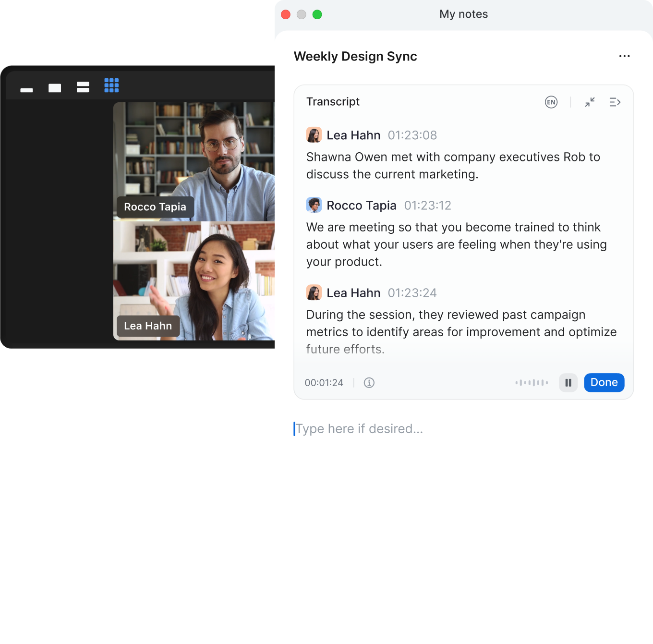Switch to the minimized strip view icon
Image resolution: width=653 pixels, height=644 pixels.
click(27, 90)
